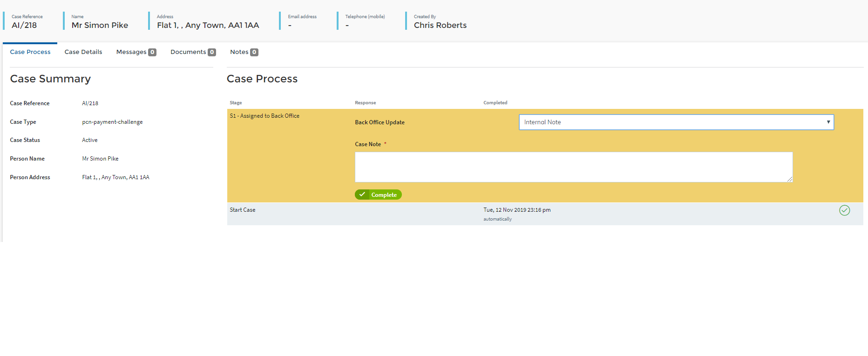
Task: Click the Messages count badge
Action: coord(152,52)
